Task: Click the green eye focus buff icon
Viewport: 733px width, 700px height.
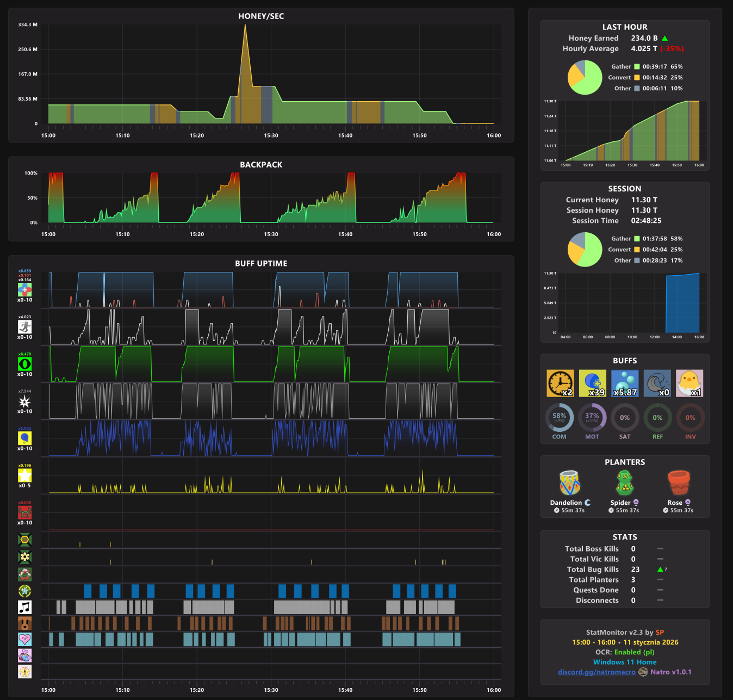Action: [x=24, y=364]
